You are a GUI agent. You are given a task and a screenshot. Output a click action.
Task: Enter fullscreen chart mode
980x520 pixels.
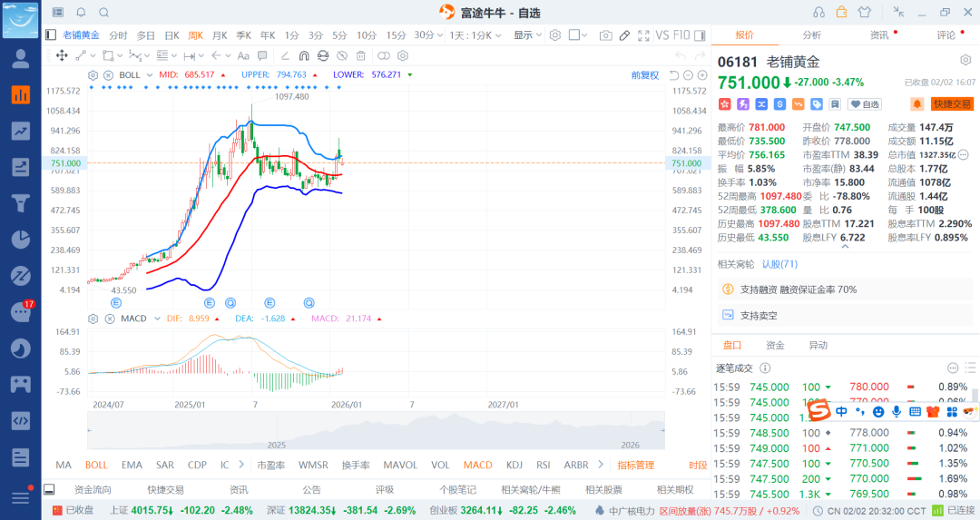coord(643,35)
